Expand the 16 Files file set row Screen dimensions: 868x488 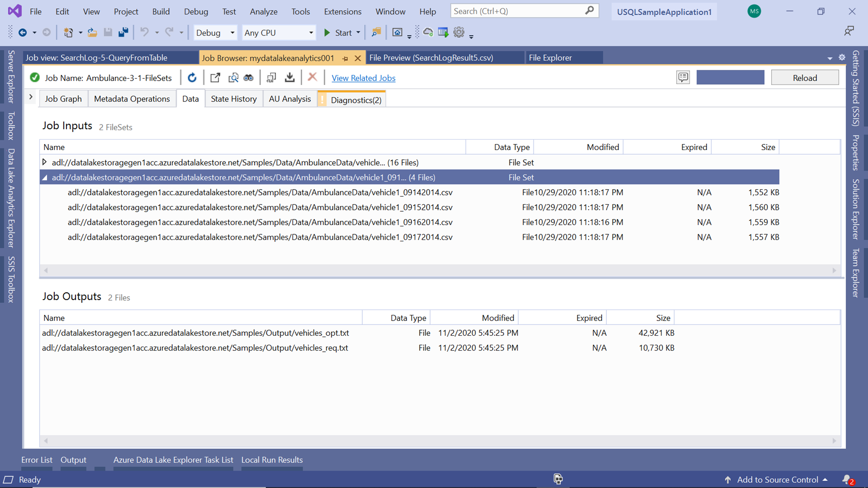coord(45,162)
